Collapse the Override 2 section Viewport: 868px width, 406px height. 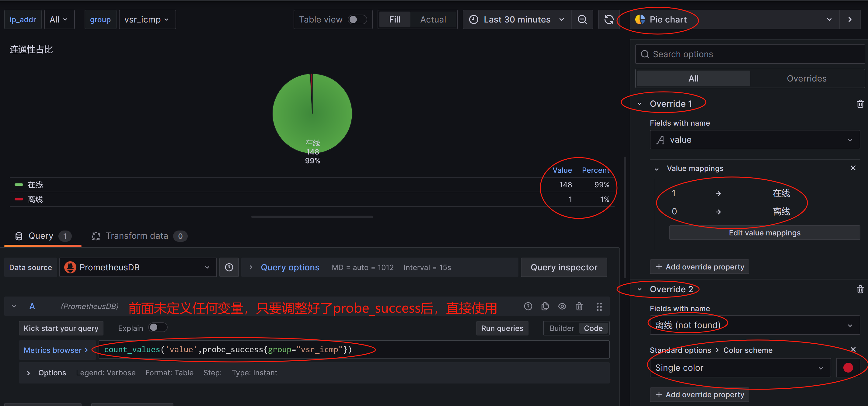click(x=639, y=289)
